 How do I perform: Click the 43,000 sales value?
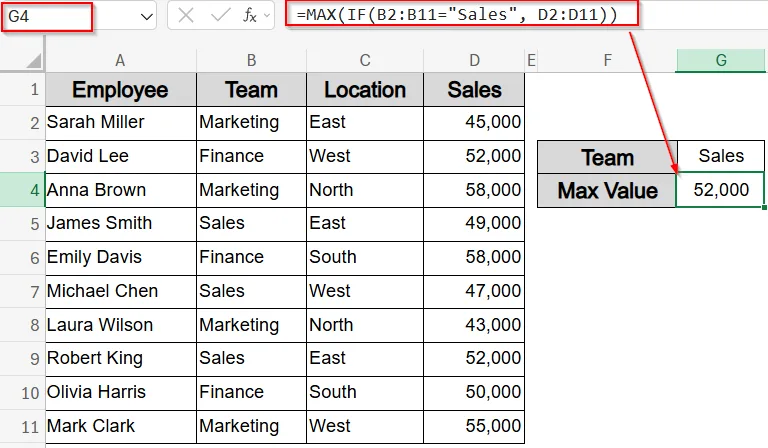474,325
